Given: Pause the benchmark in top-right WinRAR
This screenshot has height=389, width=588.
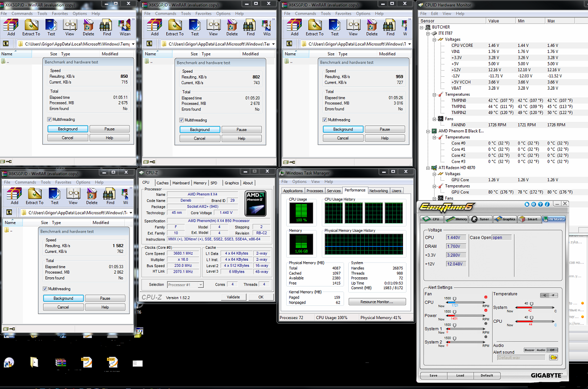Looking at the screenshot, I should point(385,129).
